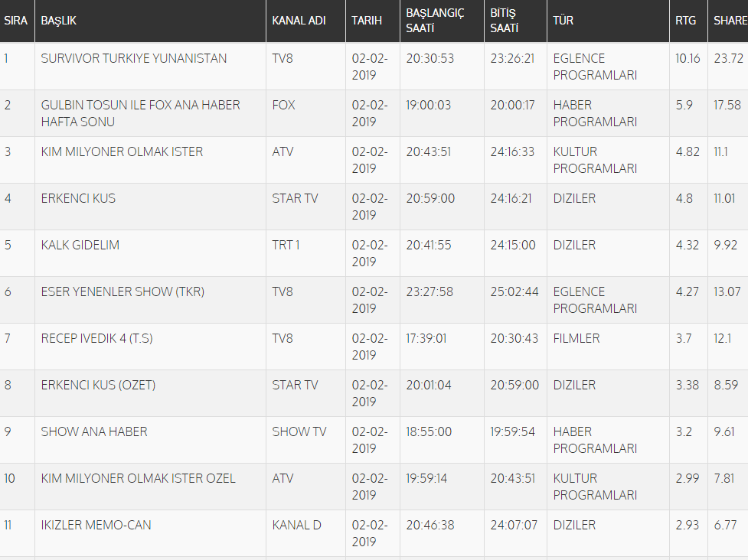Select IKIZLER MEMO-CAN program title
Viewport: 748px width, 560px height.
96,525
